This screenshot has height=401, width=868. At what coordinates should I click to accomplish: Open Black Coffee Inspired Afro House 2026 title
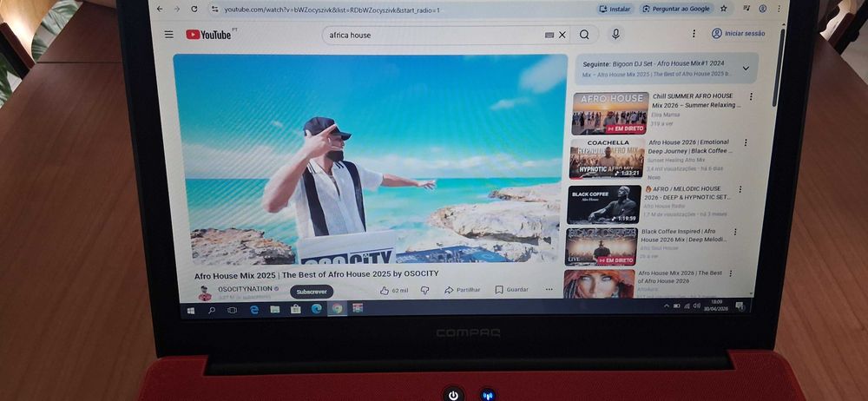coord(684,235)
